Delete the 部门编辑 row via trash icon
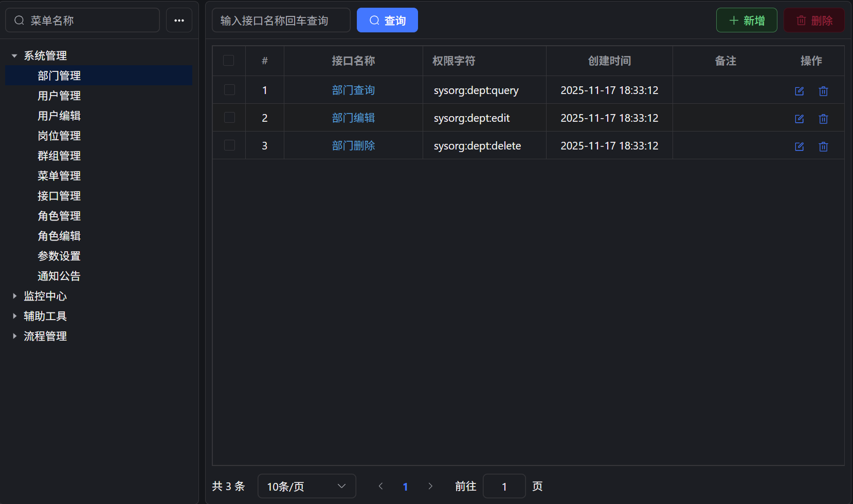Viewport: 853px width, 504px height. pyautogui.click(x=823, y=119)
